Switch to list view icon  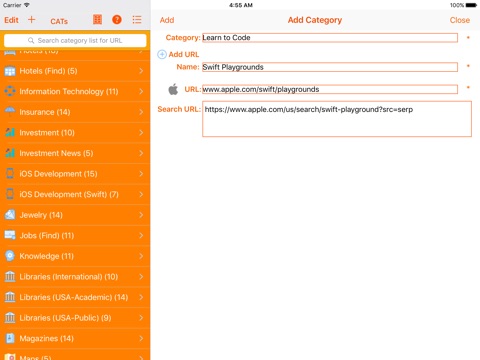coord(137,20)
